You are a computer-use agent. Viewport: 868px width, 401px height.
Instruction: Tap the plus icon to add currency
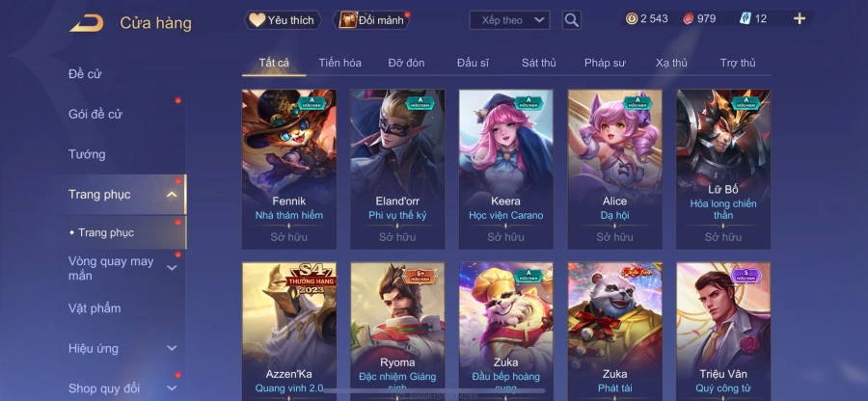799,19
